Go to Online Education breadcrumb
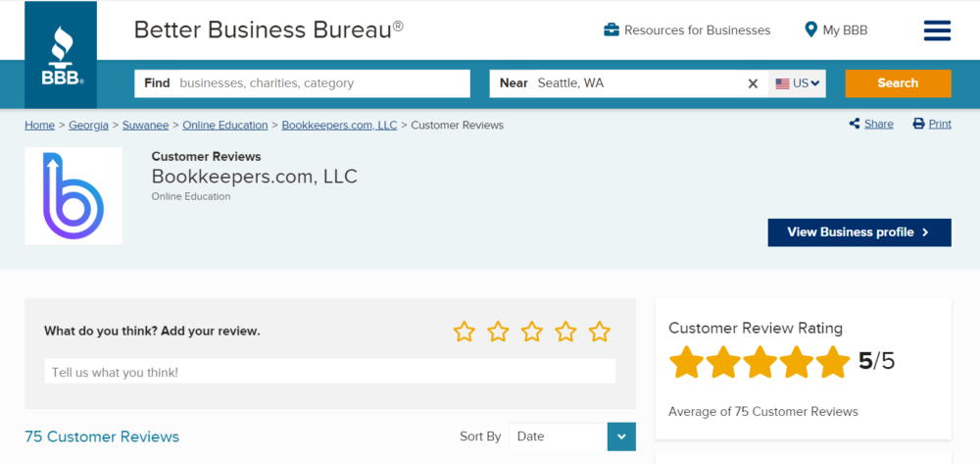 point(225,125)
